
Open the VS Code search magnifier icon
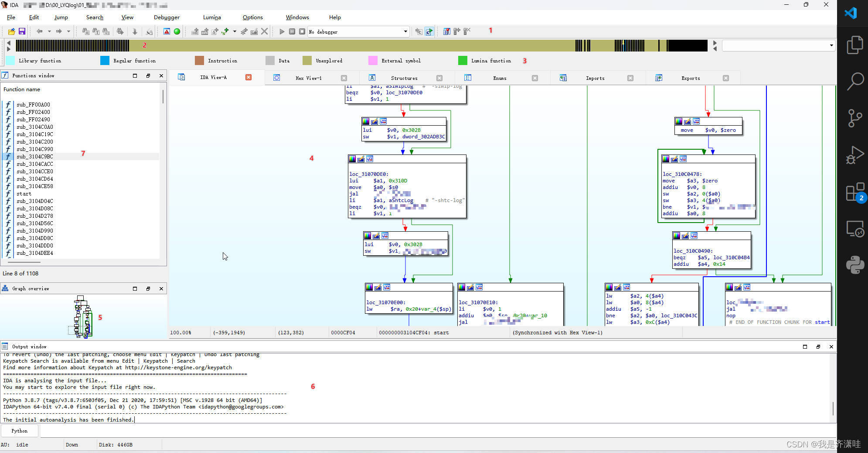pos(854,81)
